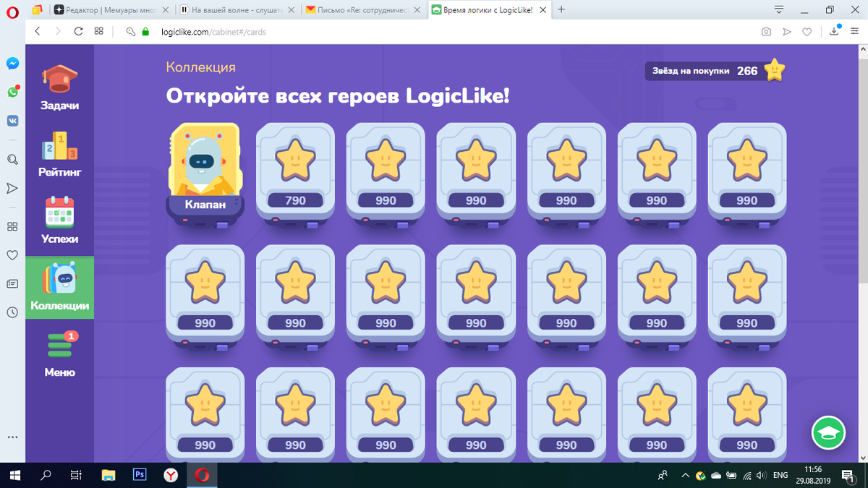Open bookmarks heart in Opera sidebar

pyautogui.click(x=12, y=255)
